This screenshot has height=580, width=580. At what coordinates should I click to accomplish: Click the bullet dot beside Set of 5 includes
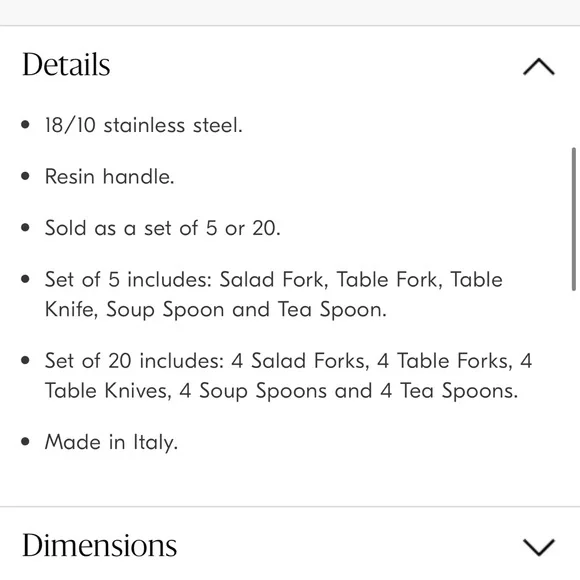pyautogui.click(x=25, y=279)
